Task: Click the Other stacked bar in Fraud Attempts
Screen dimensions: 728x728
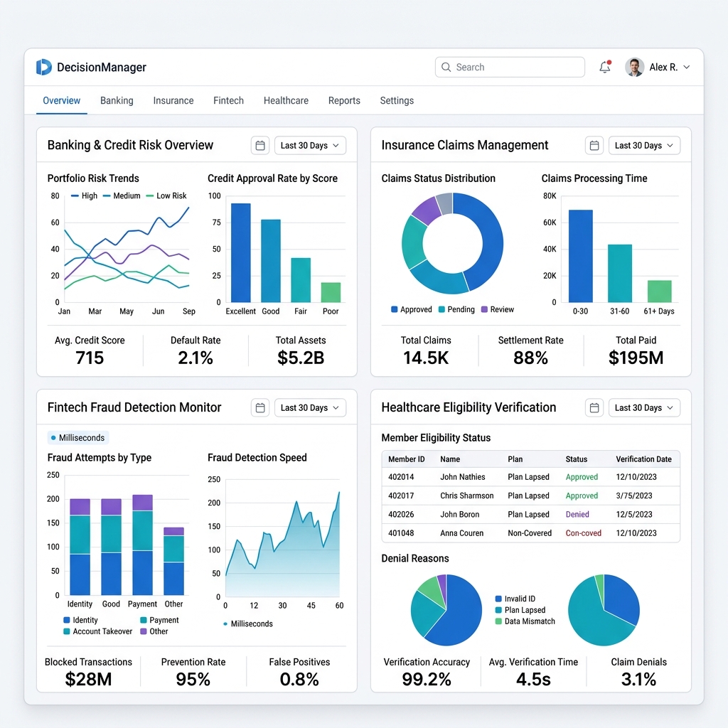Action: [x=173, y=561]
